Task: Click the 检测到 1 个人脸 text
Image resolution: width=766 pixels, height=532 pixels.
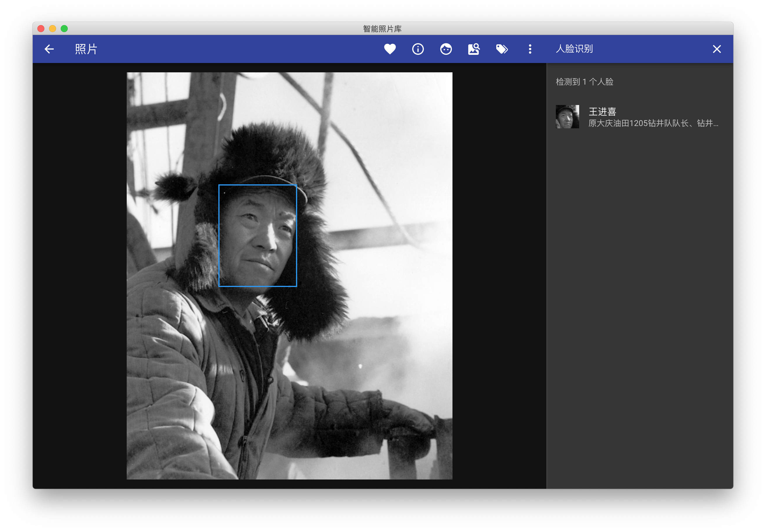Action: coord(584,82)
